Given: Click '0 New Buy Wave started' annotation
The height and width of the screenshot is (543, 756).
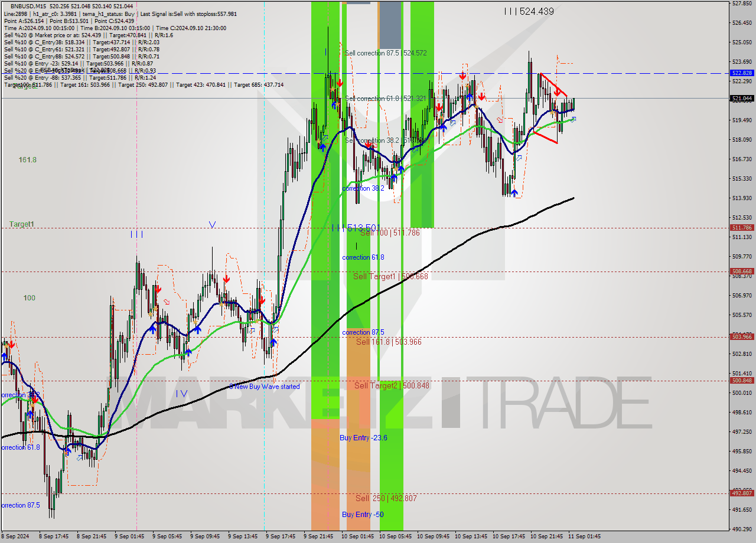Looking at the screenshot, I should click(265, 387).
